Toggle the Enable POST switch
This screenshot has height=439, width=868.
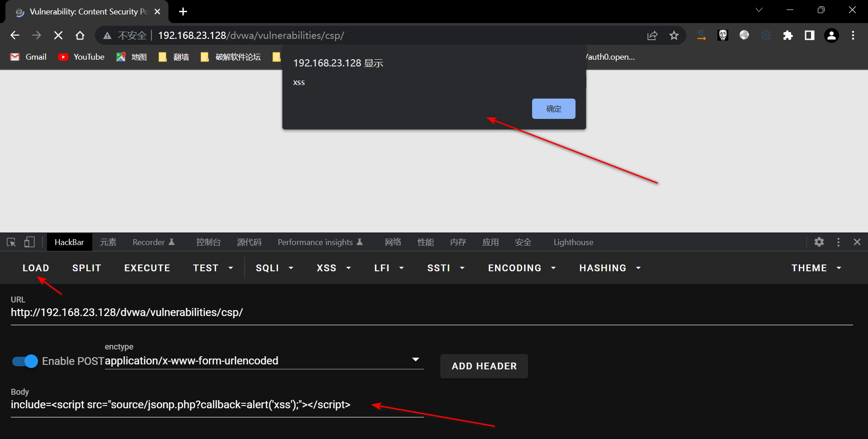(x=25, y=361)
